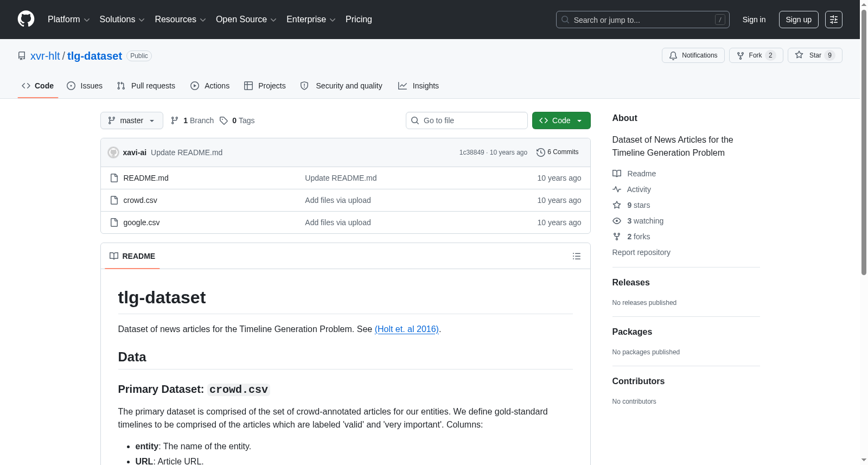Viewport: 868px width, 465px height.
Task: Expand the Platform menu
Action: click(x=69, y=20)
